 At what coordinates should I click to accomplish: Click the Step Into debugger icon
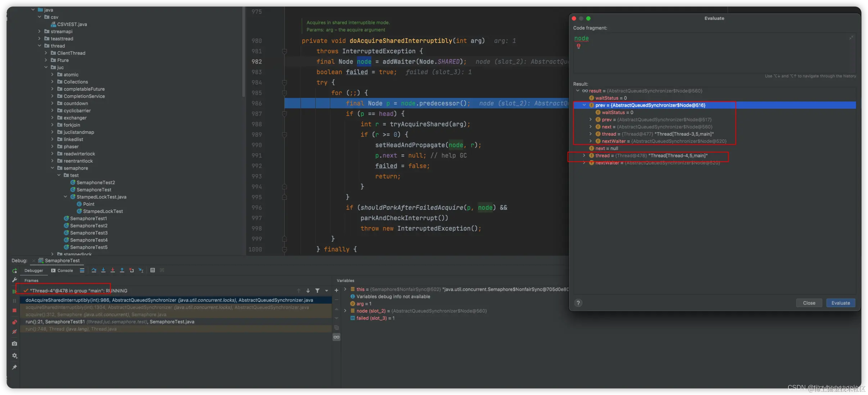[103, 270]
